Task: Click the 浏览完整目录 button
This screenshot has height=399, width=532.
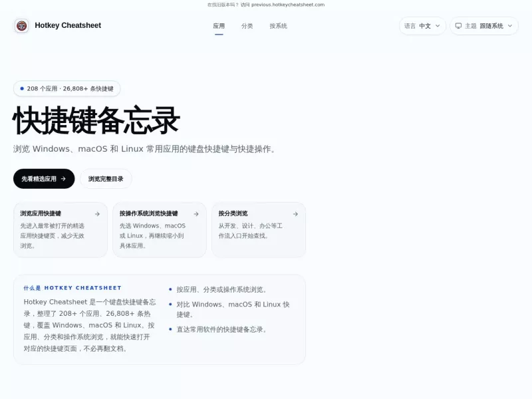Action: pos(106,179)
